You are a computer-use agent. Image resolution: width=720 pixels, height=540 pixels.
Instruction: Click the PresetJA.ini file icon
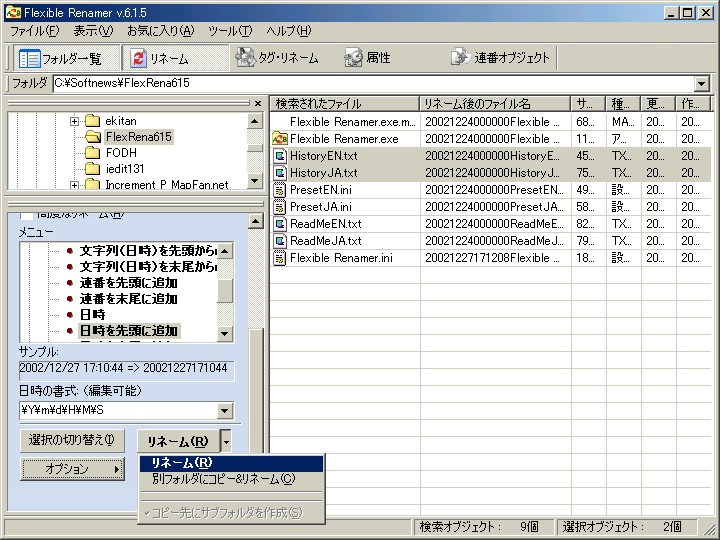(280, 207)
